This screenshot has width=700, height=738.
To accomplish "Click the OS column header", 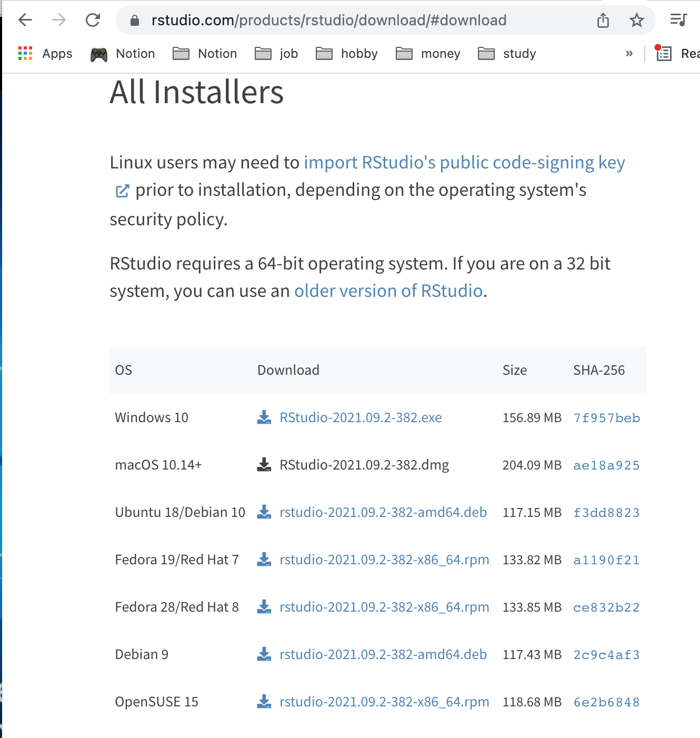I will [x=124, y=370].
